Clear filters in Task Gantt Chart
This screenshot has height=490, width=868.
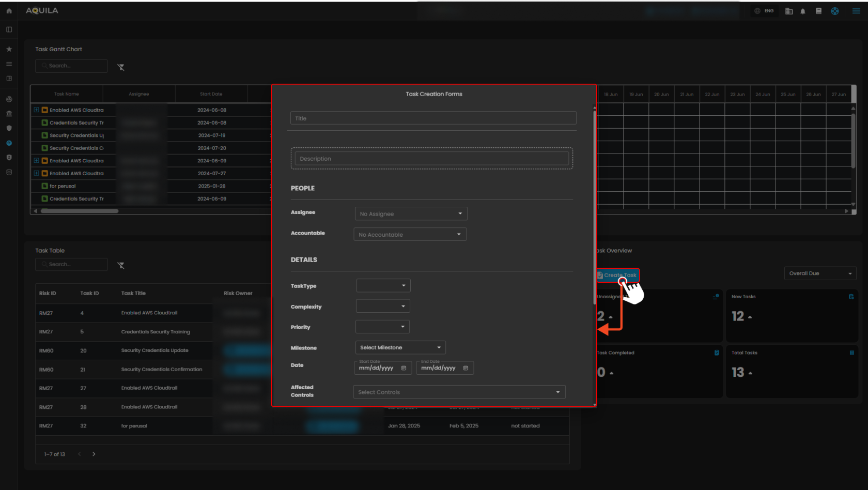(x=121, y=67)
